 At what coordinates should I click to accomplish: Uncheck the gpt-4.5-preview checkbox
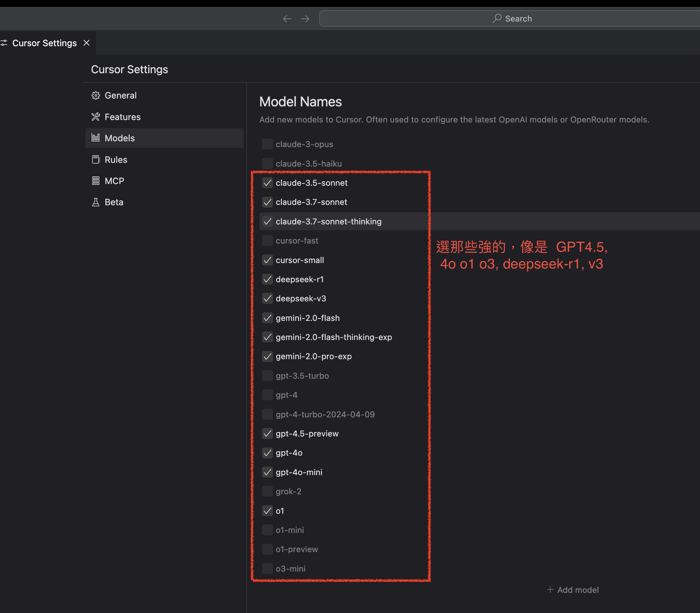(268, 434)
